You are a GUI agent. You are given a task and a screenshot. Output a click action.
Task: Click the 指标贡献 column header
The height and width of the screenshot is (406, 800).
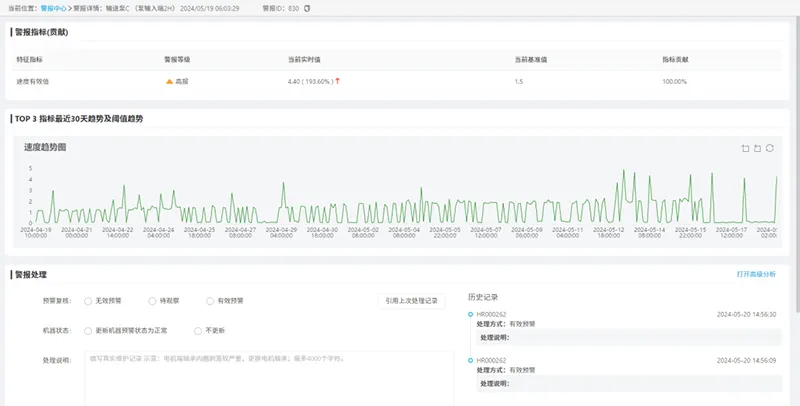coord(675,59)
